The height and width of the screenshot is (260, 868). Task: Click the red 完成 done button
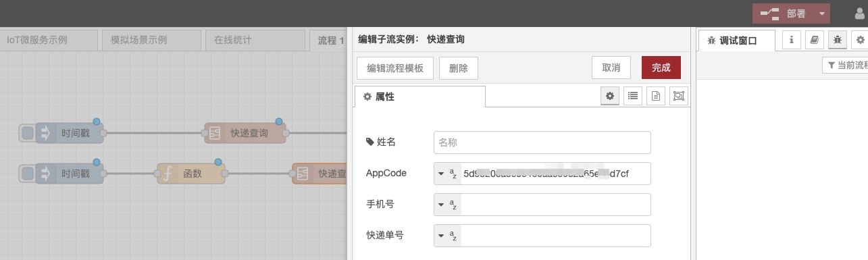pos(661,68)
